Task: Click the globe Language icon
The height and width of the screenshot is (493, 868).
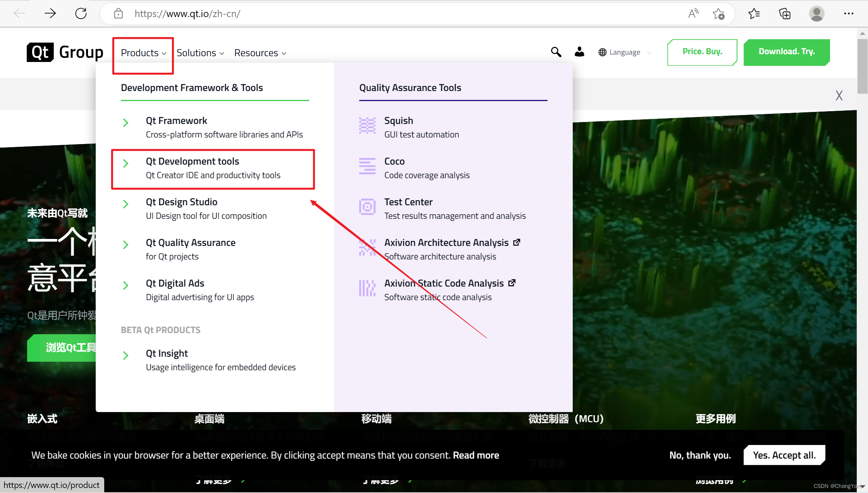Action: pos(602,52)
